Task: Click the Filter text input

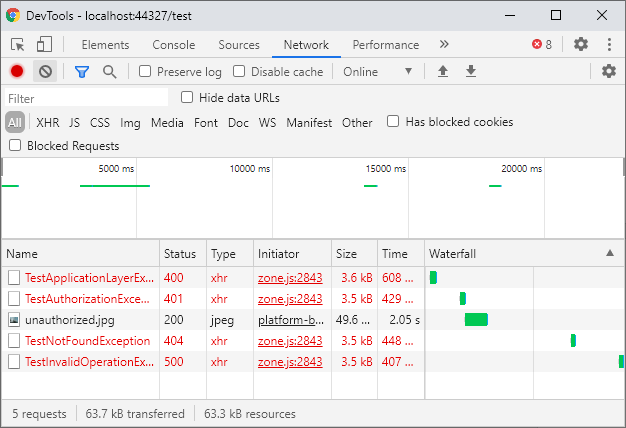Action: click(86, 98)
